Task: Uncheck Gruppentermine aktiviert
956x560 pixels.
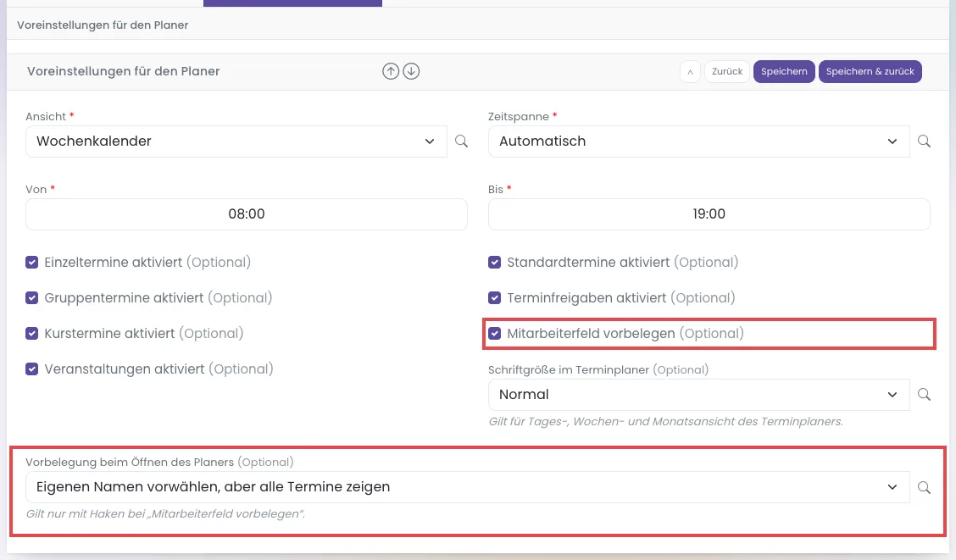Action: [31, 298]
